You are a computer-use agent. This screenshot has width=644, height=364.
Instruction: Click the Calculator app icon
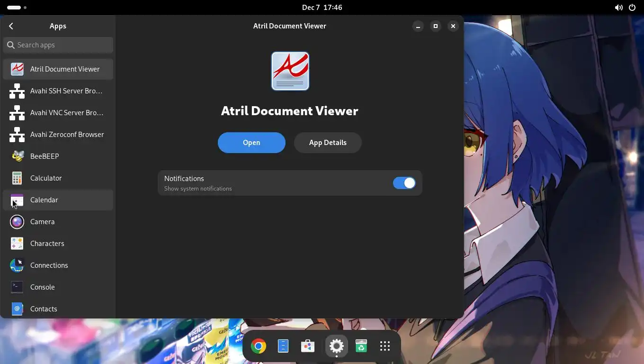pos(17,178)
